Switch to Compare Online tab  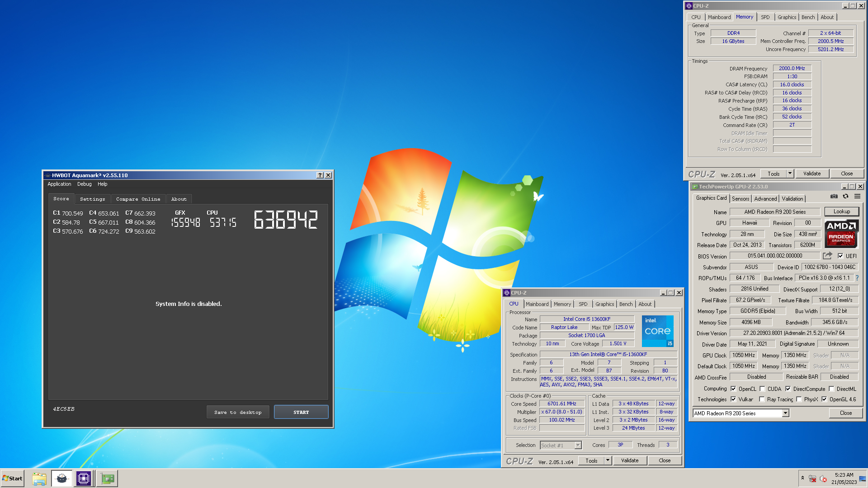point(138,199)
